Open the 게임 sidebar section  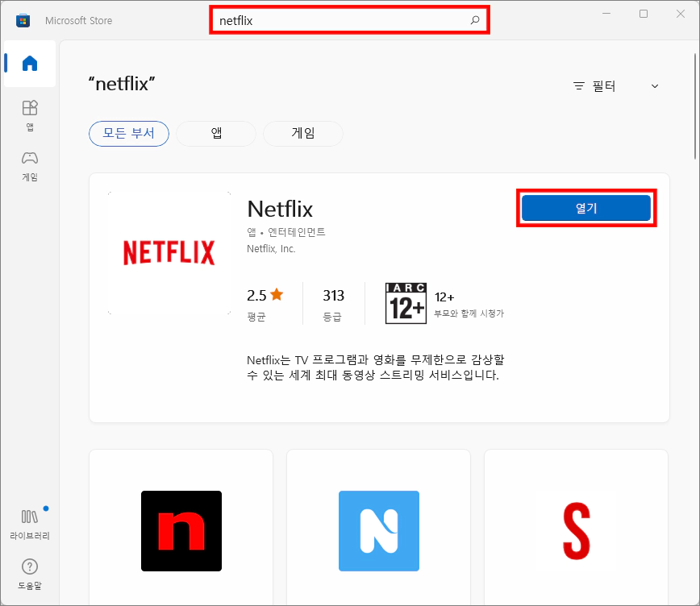(30, 166)
